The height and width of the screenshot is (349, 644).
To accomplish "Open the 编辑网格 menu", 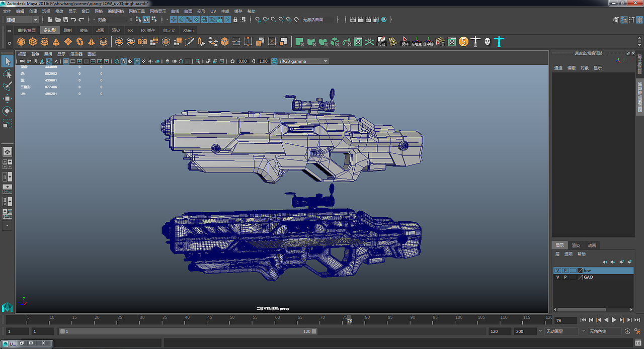I will click(x=116, y=11).
